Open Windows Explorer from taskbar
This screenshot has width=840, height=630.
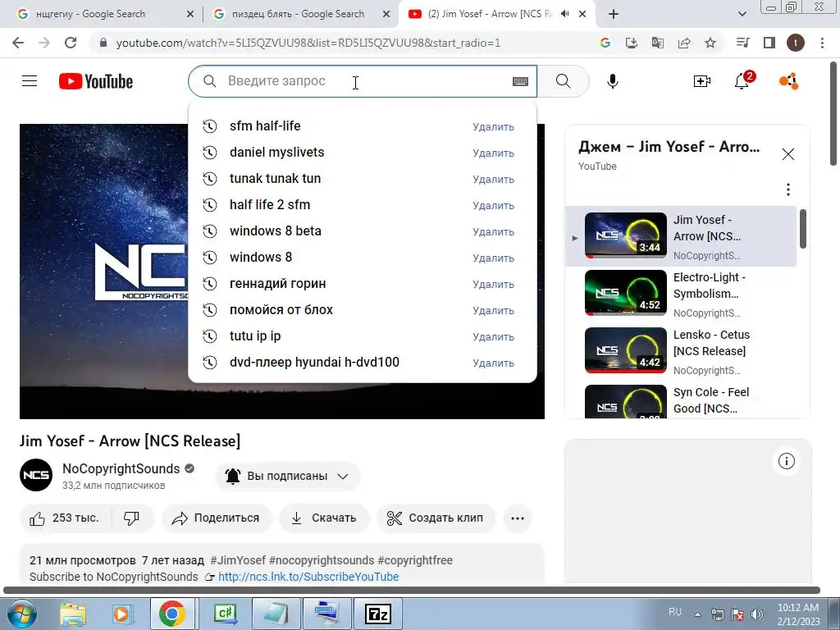coord(73,614)
